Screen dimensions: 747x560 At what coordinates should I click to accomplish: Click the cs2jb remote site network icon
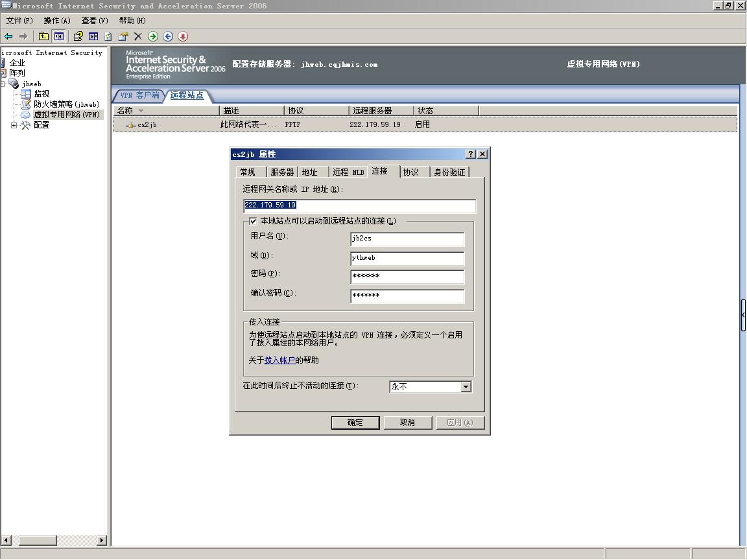[130, 124]
